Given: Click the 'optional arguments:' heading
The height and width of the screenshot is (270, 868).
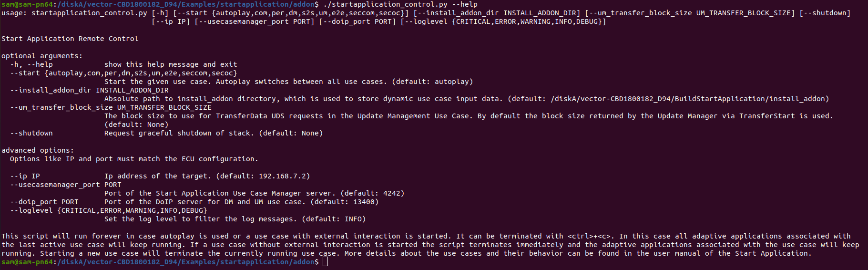Looking at the screenshot, I should 42,56.
